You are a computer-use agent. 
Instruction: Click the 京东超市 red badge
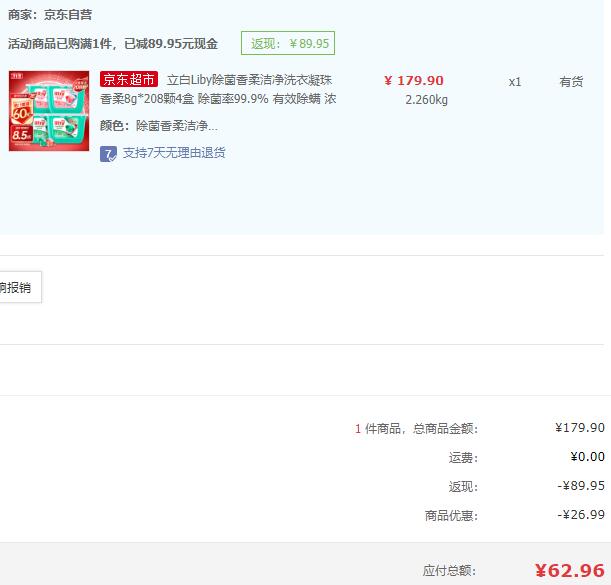click(x=129, y=79)
